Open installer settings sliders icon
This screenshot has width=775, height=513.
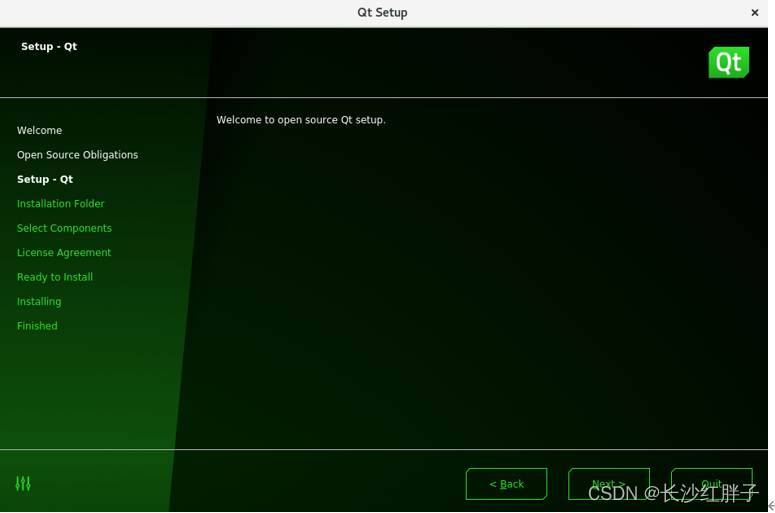pos(23,483)
